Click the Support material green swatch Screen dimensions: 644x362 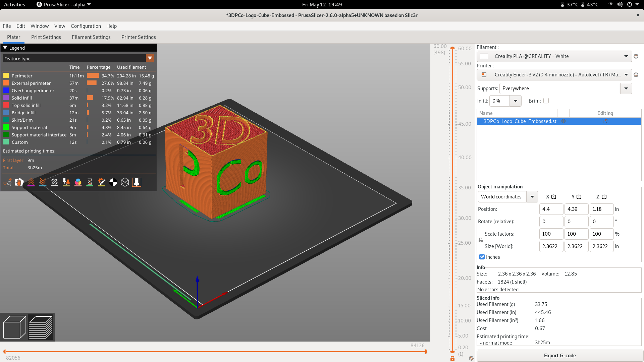pos(6,127)
